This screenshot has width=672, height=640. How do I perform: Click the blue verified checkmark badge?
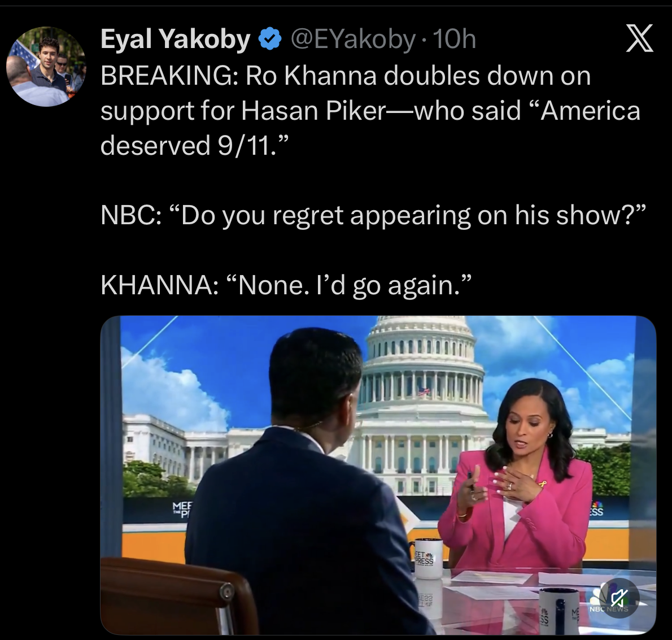(269, 39)
